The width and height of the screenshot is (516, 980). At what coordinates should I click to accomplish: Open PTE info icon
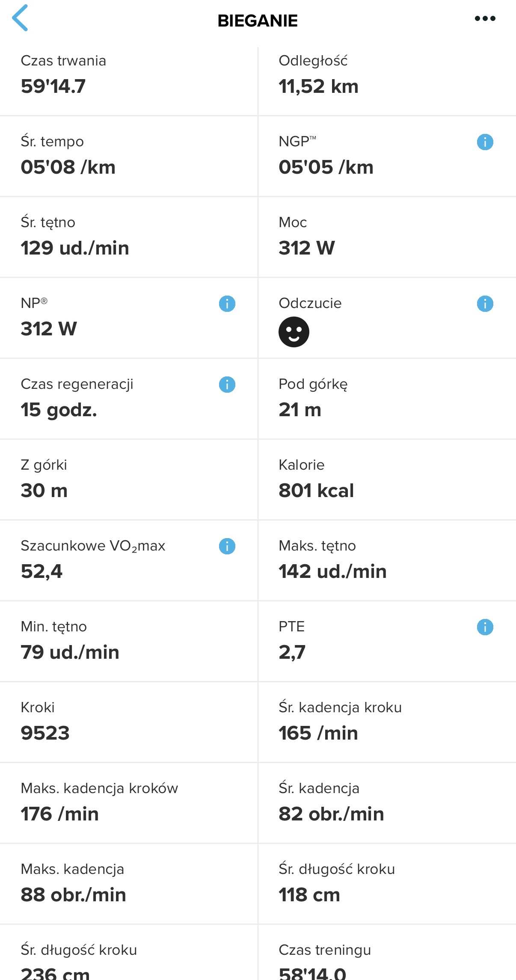tap(485, 627)
